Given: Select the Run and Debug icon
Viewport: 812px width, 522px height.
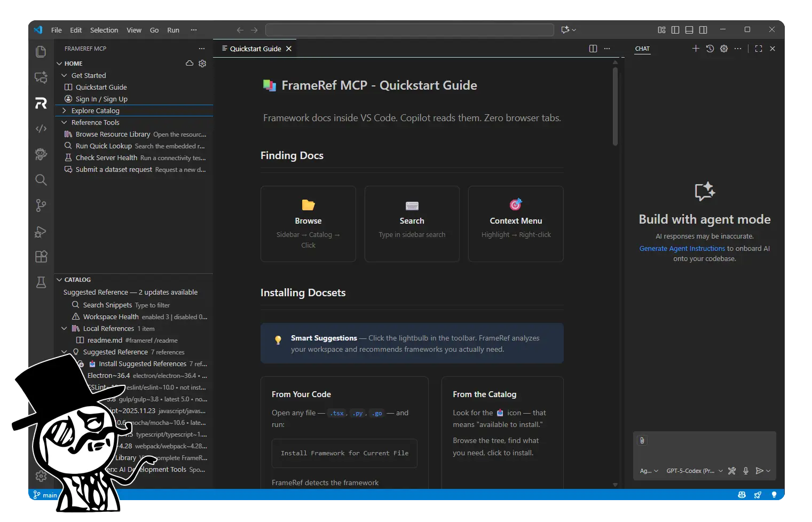Looking at the screenshot, I should click(41, 232).
